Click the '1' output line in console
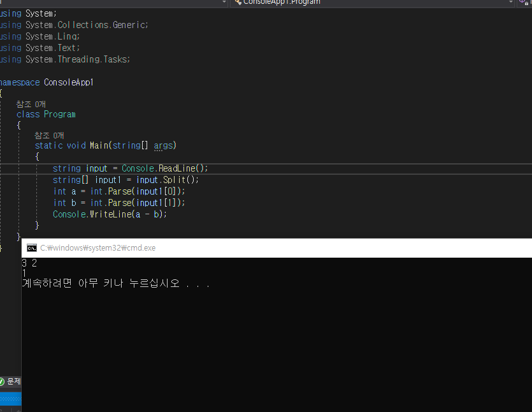The height and width of the screenshot is (412, 532). [24, 273]
